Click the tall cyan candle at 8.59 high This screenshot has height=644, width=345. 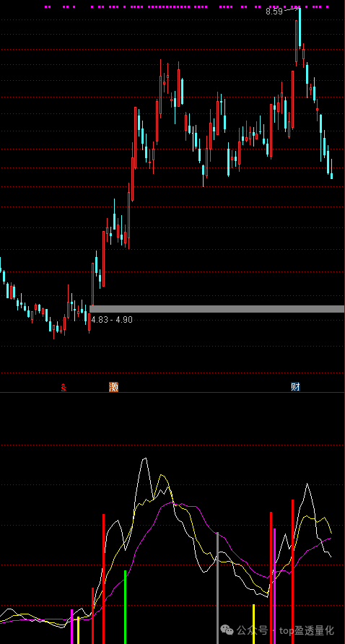[300, 28]
